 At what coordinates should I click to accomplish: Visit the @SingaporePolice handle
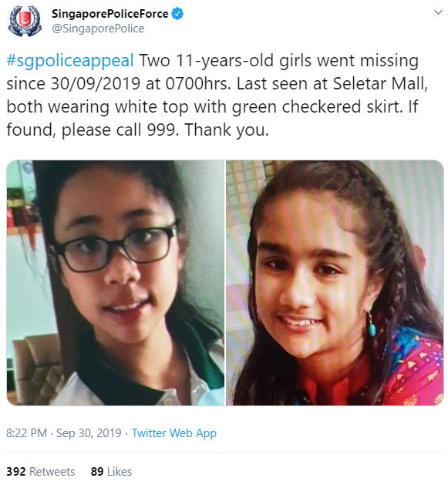tap(98, 29)
